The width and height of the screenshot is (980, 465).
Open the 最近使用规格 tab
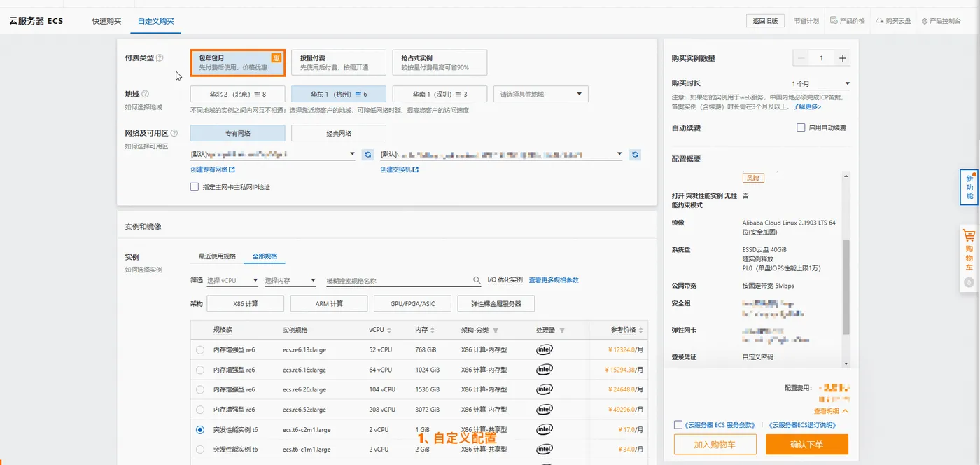click(x=217, y=256)
